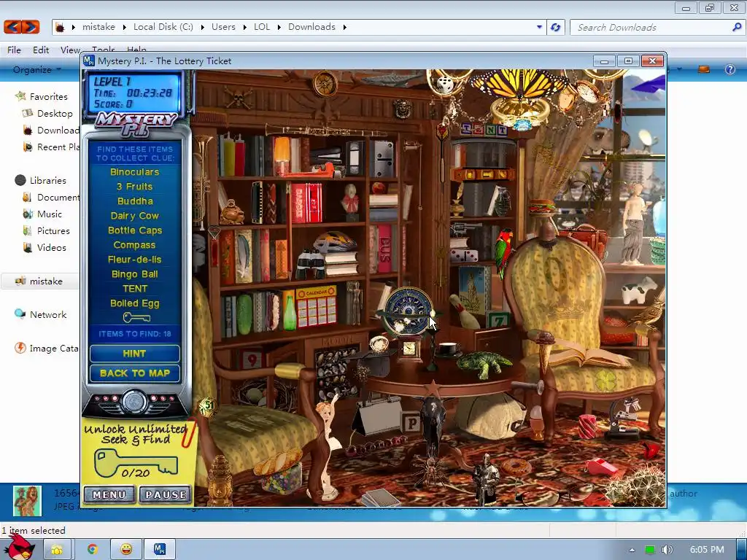This screenshot has width=747, height=560.
Task: Expand the arrow after Downloads in path
Action: [344, 27]
